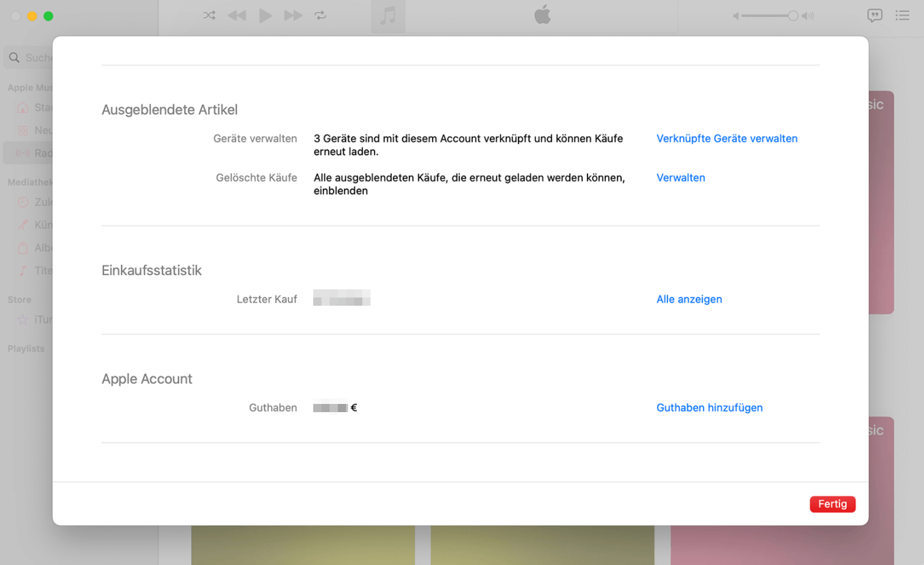Toggle shuffle playback mode
924x565 pixels.
point(210,16)
